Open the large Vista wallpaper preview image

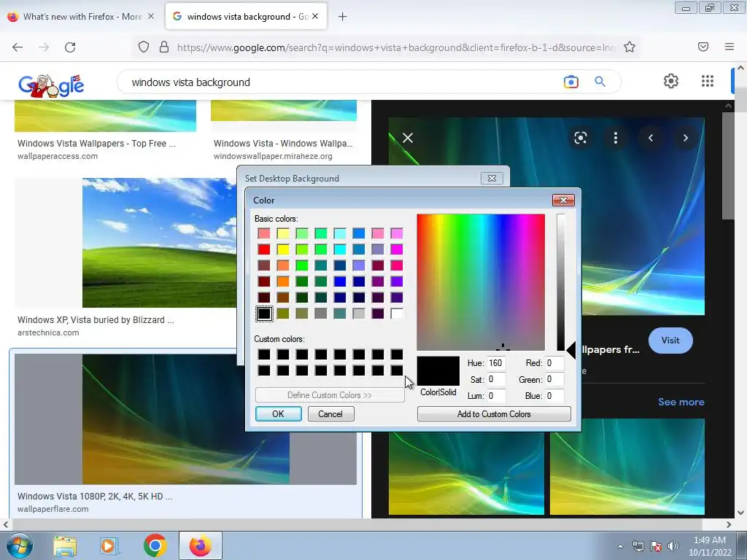(x=546, y=216)
